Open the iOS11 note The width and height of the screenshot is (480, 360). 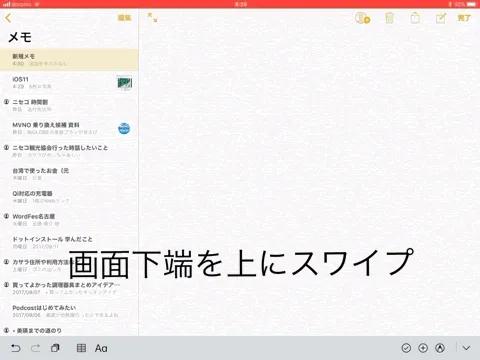[69, 83]
